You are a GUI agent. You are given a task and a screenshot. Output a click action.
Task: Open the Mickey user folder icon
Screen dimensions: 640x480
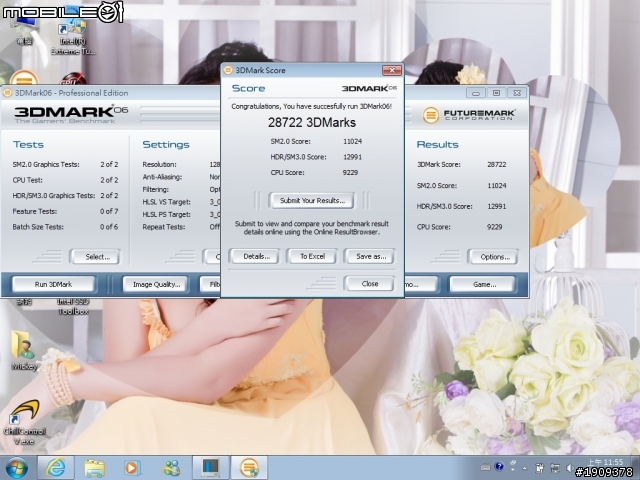(x=23, y=350)
